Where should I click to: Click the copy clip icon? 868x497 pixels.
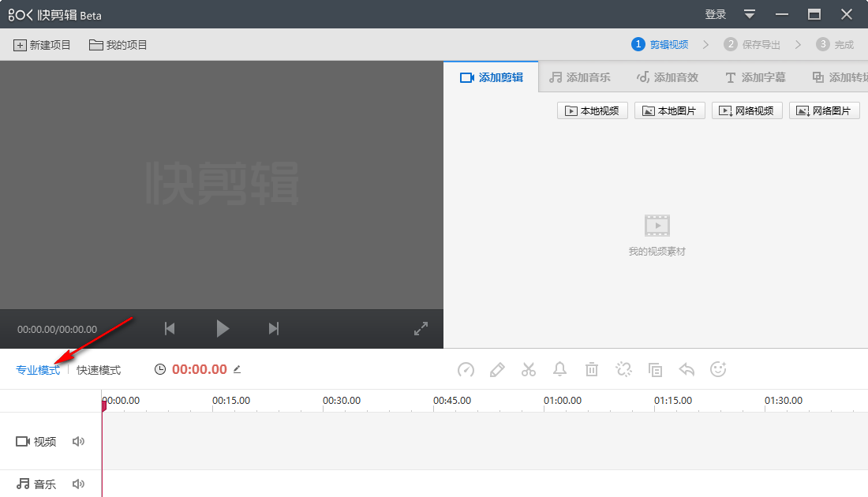click(656, 369)
